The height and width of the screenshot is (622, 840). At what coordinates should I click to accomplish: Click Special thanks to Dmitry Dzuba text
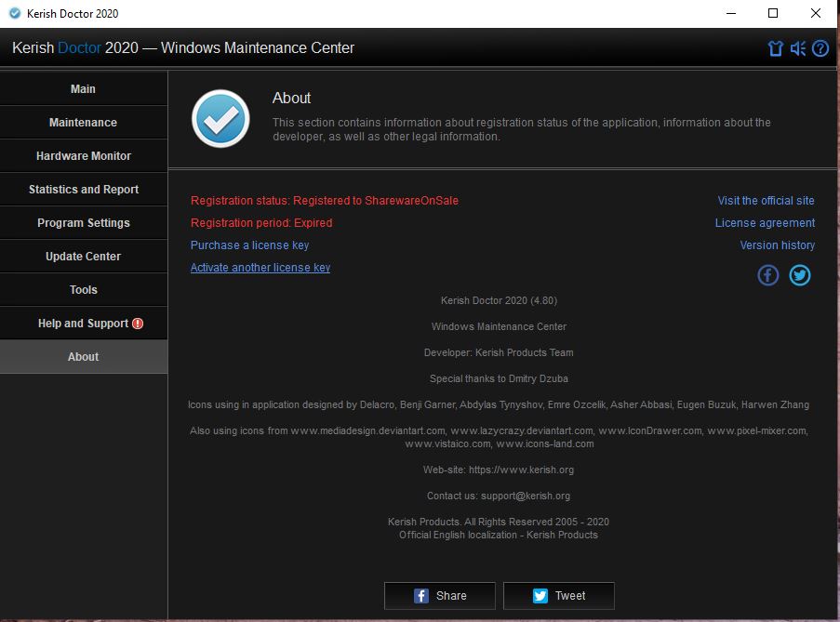point(499,378)
